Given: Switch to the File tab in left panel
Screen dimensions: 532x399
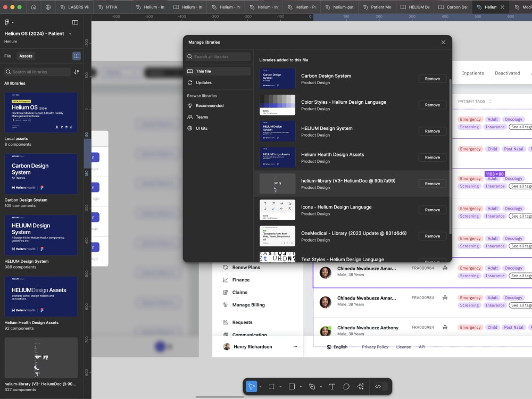Looking at the screenshot, I should point(7,56).
